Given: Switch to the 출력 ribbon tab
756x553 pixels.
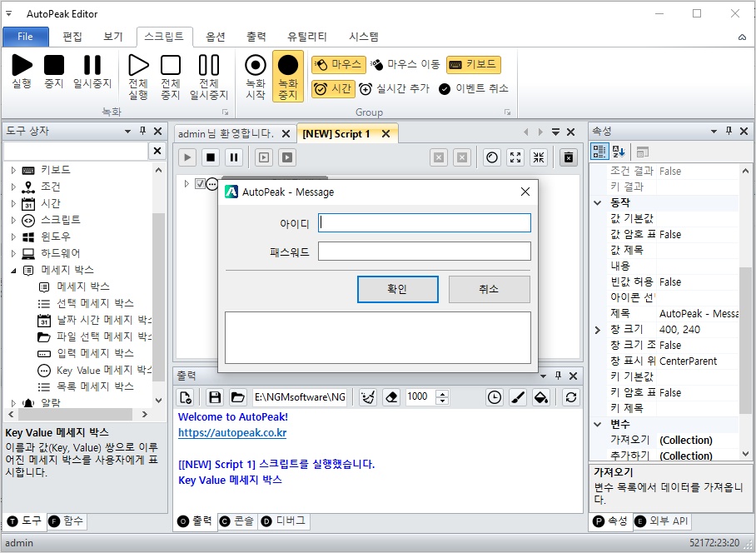Looking at the screenshot, I should [256, 37].
